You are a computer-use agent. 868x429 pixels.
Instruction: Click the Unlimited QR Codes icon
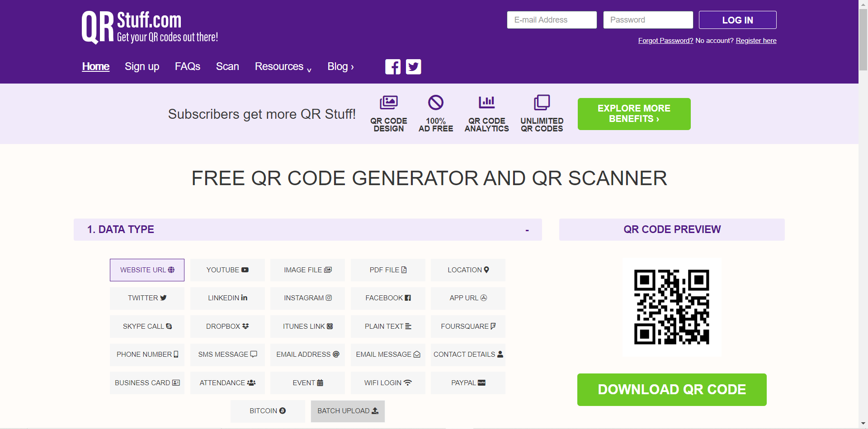(542, 103)
